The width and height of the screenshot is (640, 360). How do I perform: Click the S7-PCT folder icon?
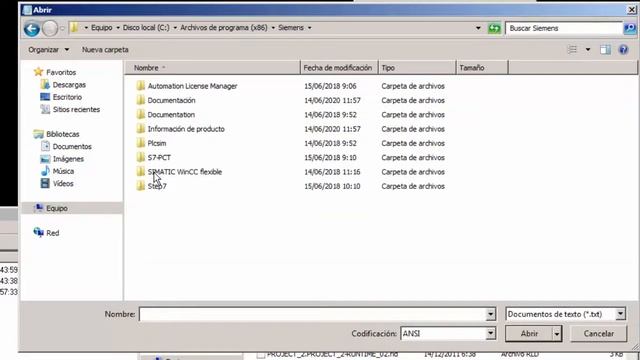click(x=140, y=157)
